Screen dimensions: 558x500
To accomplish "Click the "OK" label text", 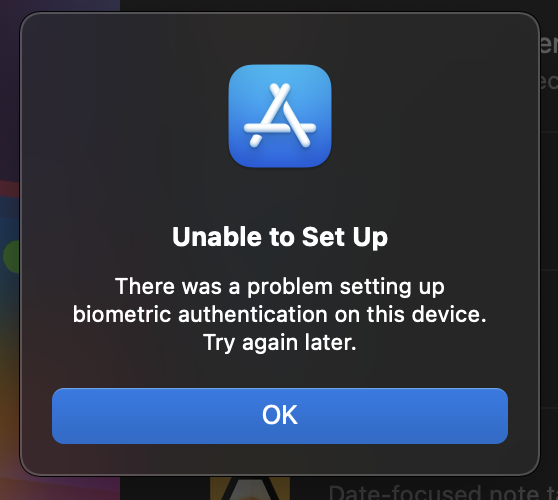I will (280, 415).
